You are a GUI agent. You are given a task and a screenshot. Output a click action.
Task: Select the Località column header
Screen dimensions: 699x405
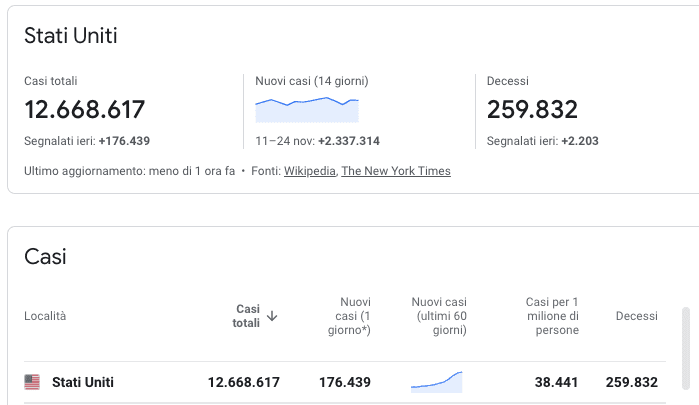[45, 316]
